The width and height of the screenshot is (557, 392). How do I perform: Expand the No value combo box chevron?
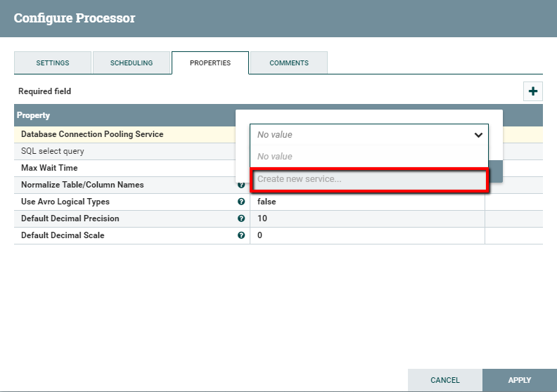tap(478, 135)
